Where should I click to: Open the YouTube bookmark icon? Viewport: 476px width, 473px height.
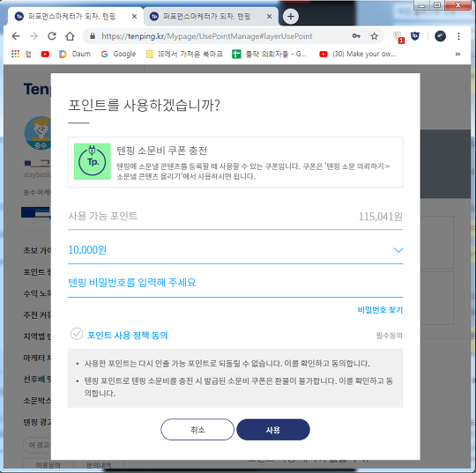coord(45,54)
